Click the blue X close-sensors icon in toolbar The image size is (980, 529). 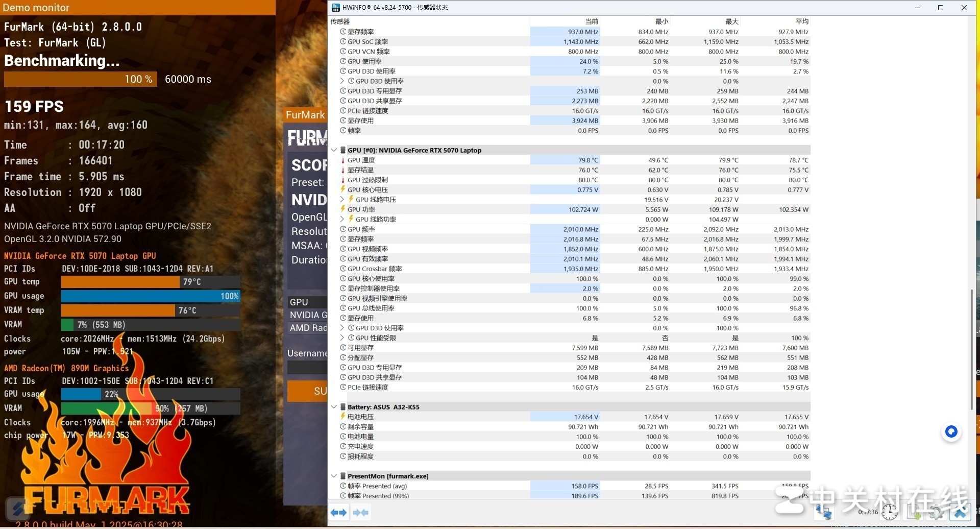[x=961, y=512]
